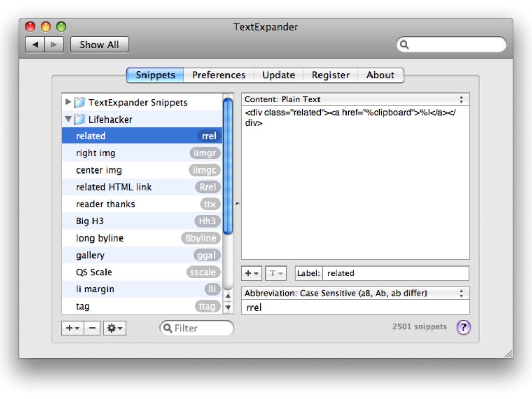This screenshot has height=399, width=532.
Task: Select the 'related' snippet row
Action: (x=142, y=136)
